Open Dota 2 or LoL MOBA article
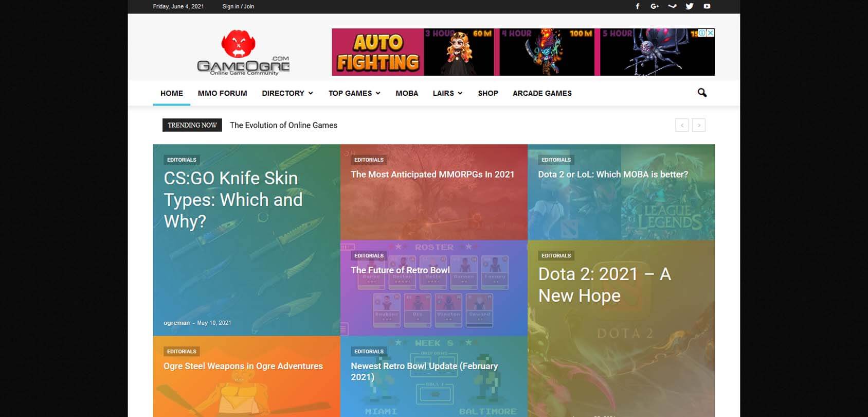868x417 pixels. (613, 175)
